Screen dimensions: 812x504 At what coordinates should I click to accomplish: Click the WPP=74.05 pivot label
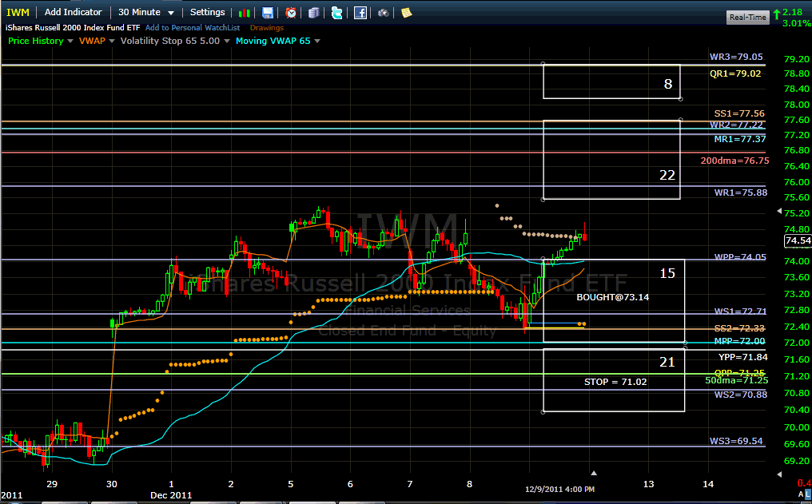(740, 257)
